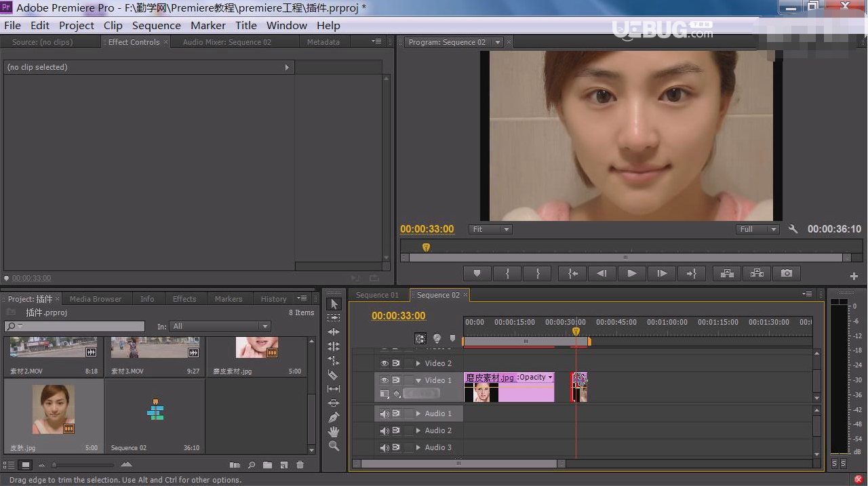Open the In: All filter dropdown
The image size is (868, 486).
click(220, 326)
